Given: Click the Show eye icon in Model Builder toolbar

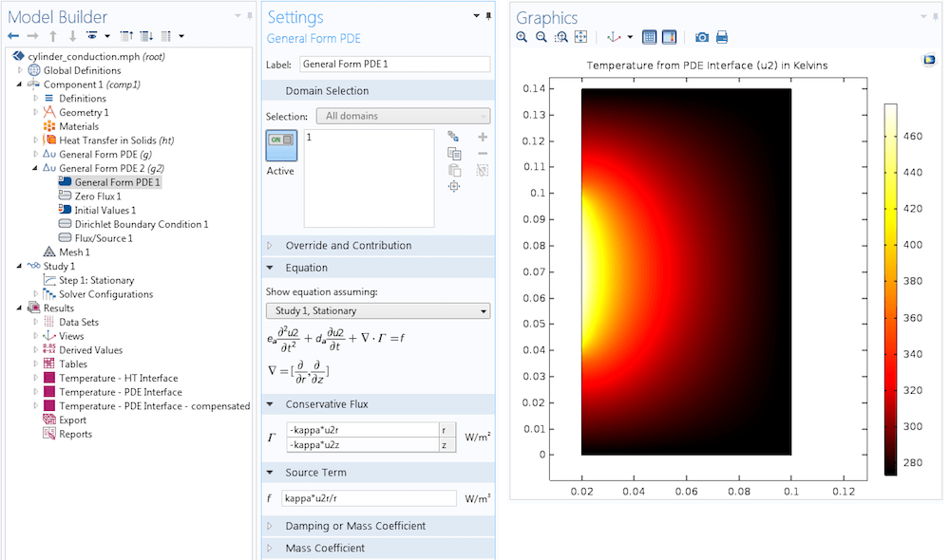Looking at the screenshot, I should pos(92,36).
